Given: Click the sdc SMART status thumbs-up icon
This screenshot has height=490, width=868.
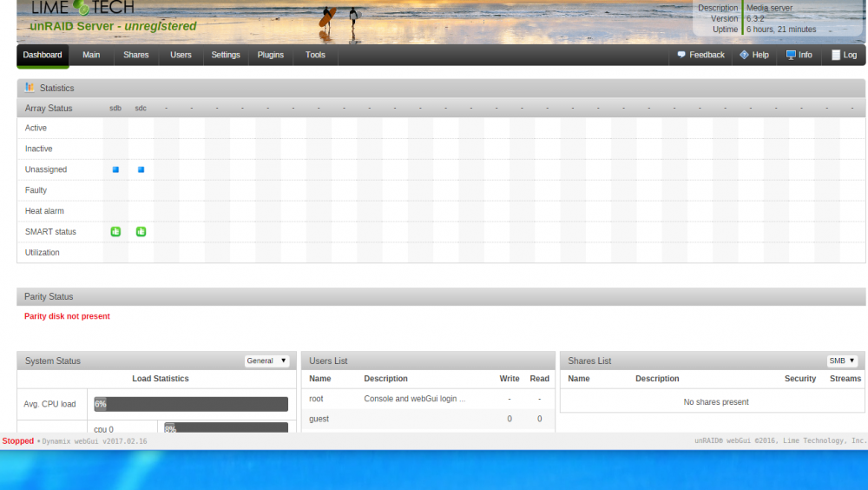Looking at the screenshot, I should 141,232.
